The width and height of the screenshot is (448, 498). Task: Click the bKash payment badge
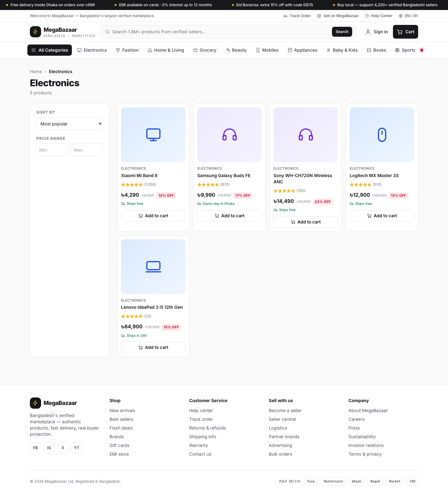(357, 482)
